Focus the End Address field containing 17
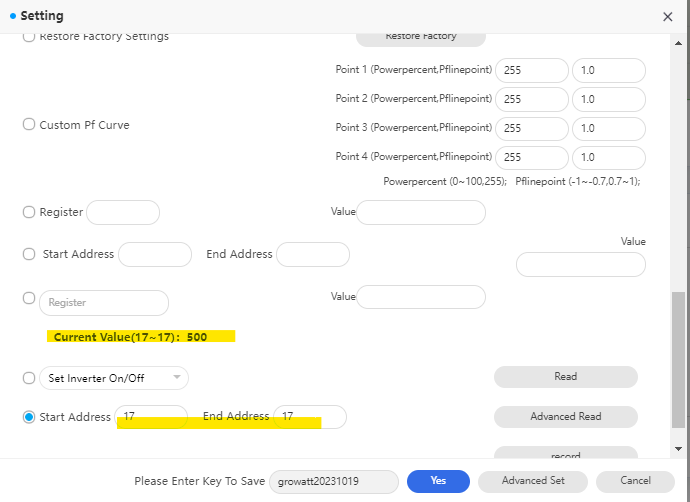 [x=311, y=416]
